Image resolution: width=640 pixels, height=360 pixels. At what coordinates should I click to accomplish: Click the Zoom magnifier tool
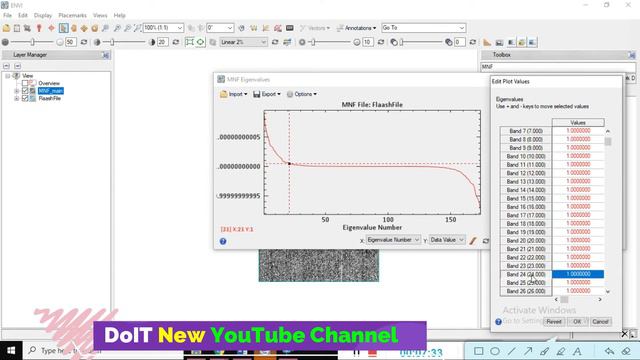tap(105, 28)
